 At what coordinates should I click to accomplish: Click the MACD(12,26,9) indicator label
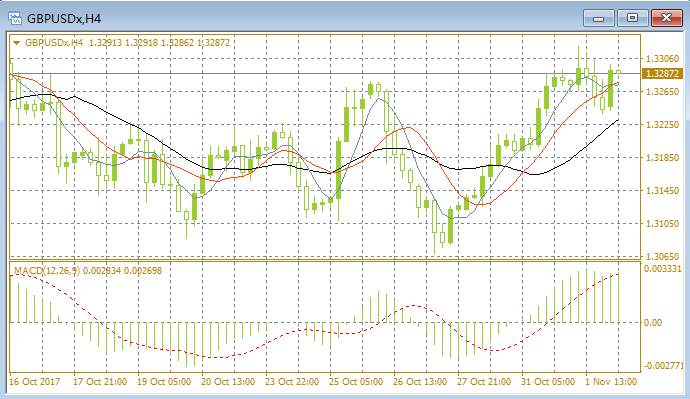(x=88, y=270)
